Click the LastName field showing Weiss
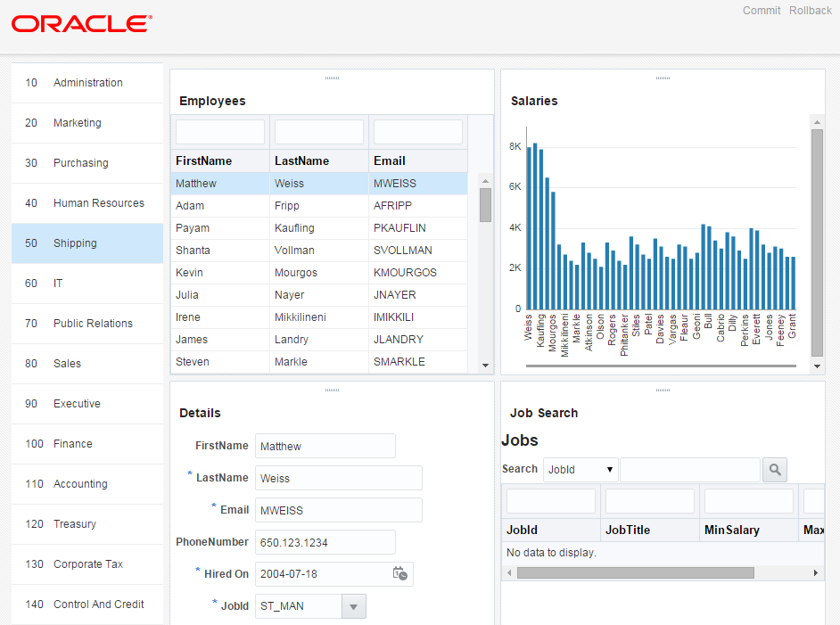Image resolution: width=840 pixels, height=625 pixels. (339, 478)
